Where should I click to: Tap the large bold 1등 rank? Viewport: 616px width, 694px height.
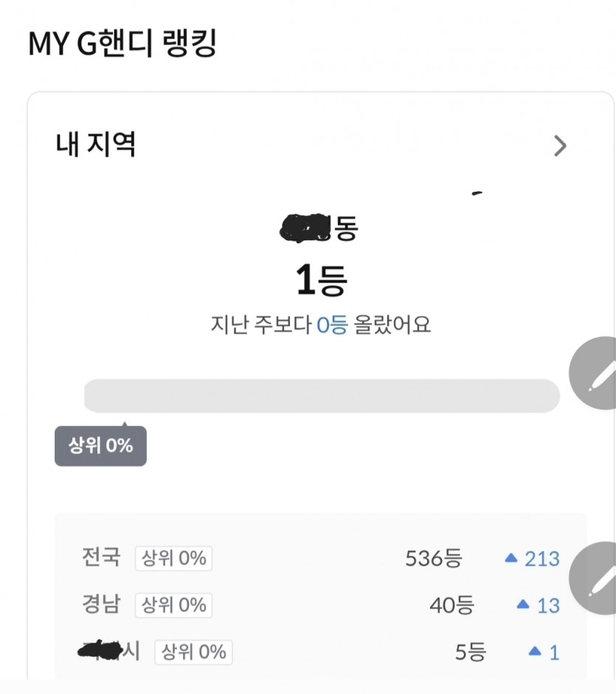click(x=321, y=281)
